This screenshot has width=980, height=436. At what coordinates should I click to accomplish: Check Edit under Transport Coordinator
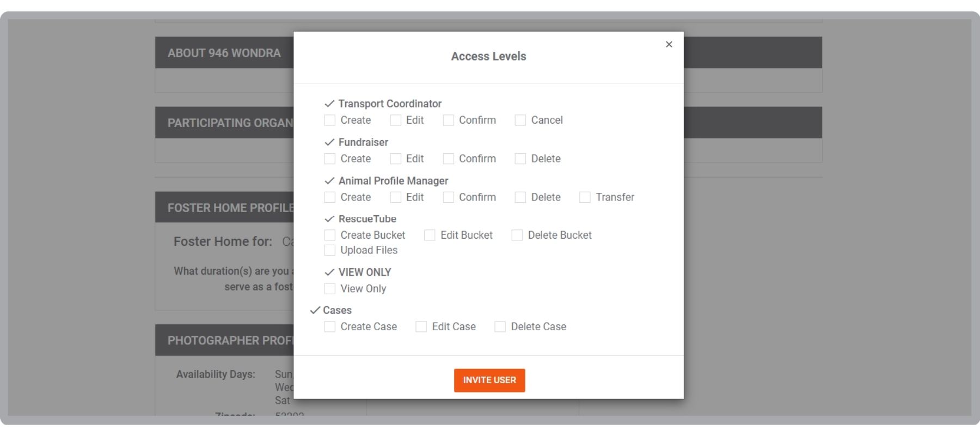point(396,120)
